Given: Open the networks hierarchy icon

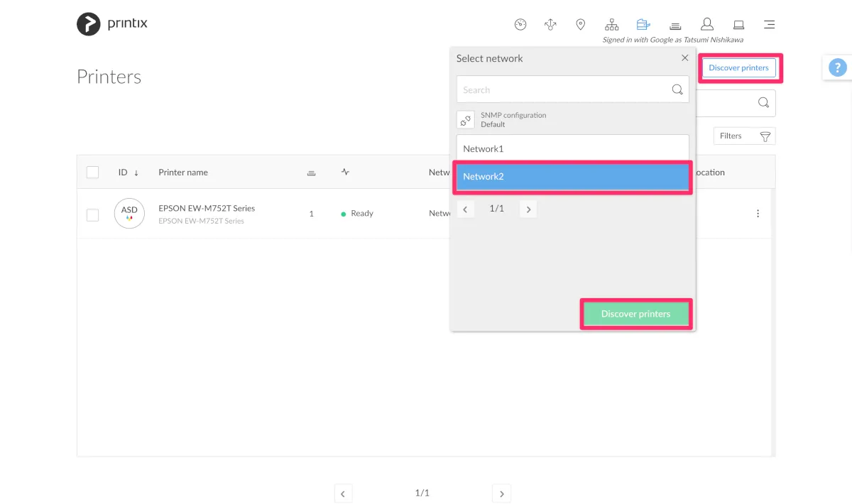Looking at the screenshot, I should tap(612, 25).
